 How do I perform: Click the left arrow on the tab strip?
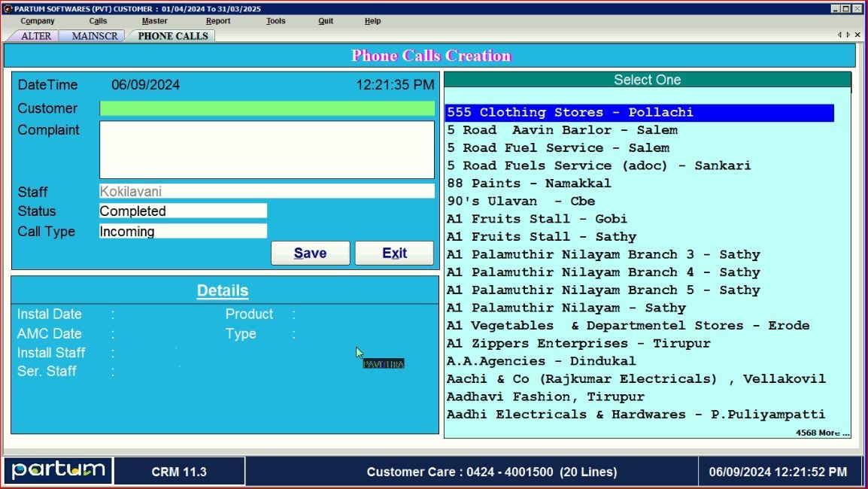pyautogui.click(x=839, y=35)
